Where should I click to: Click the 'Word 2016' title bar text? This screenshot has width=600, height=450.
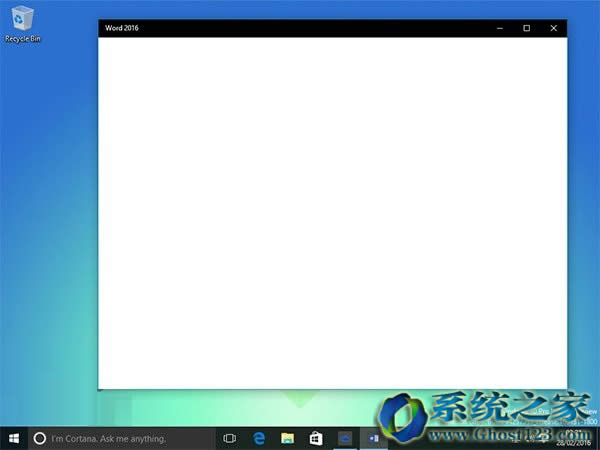(122, 28)
